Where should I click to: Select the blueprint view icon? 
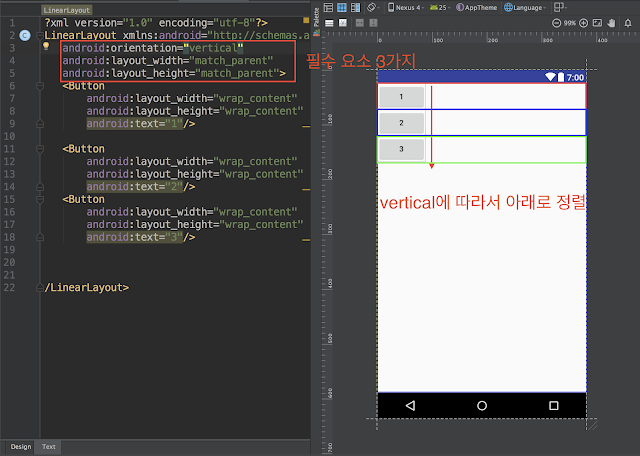point(342,7)
